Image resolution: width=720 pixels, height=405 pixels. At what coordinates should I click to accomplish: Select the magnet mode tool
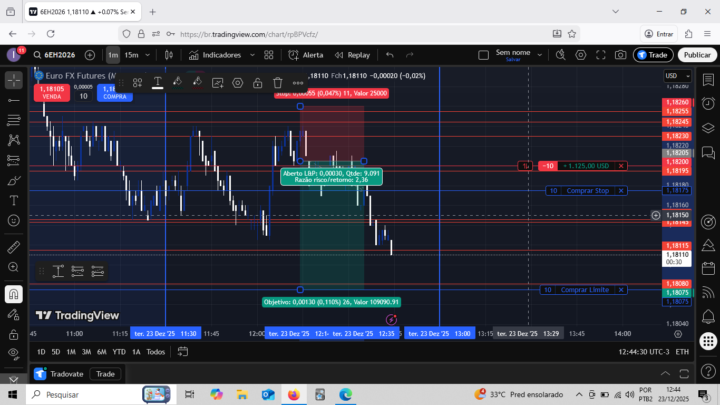click(x=14, y=295)
